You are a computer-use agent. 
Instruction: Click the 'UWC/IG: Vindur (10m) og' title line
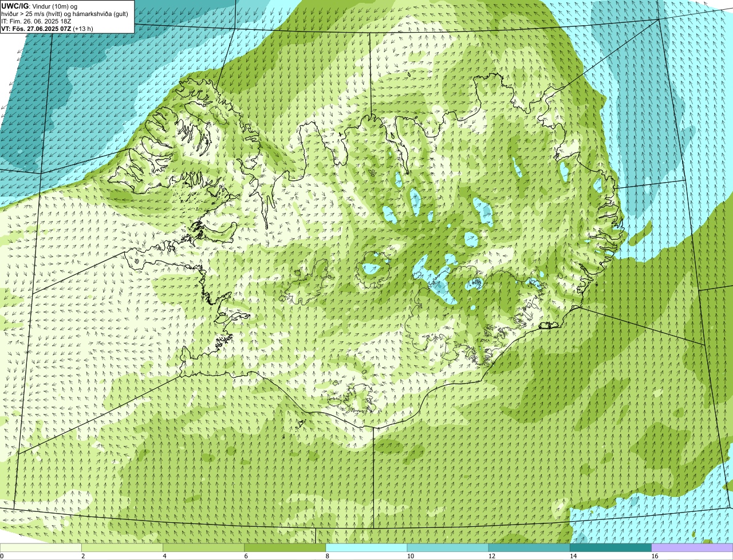(x=40, y=6)
